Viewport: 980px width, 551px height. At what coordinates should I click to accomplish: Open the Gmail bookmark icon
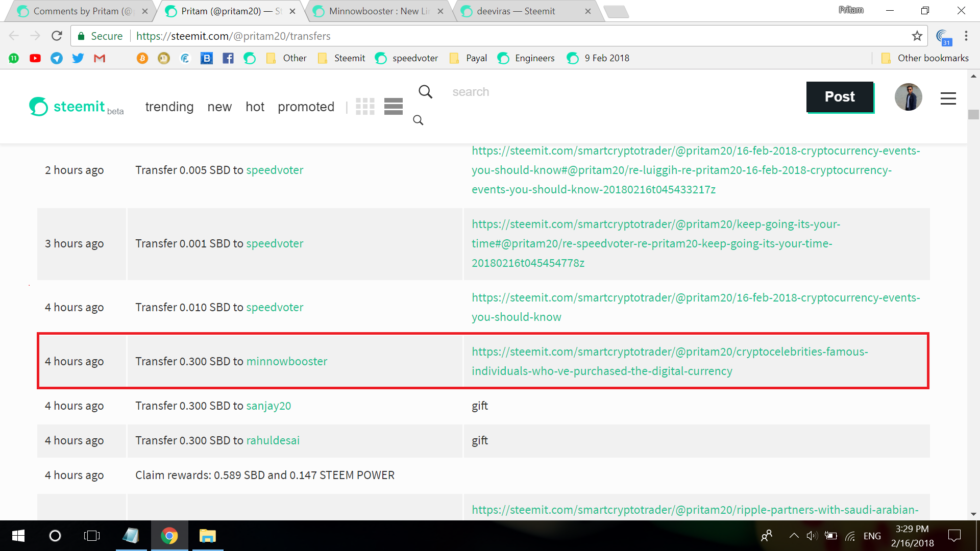100,58
